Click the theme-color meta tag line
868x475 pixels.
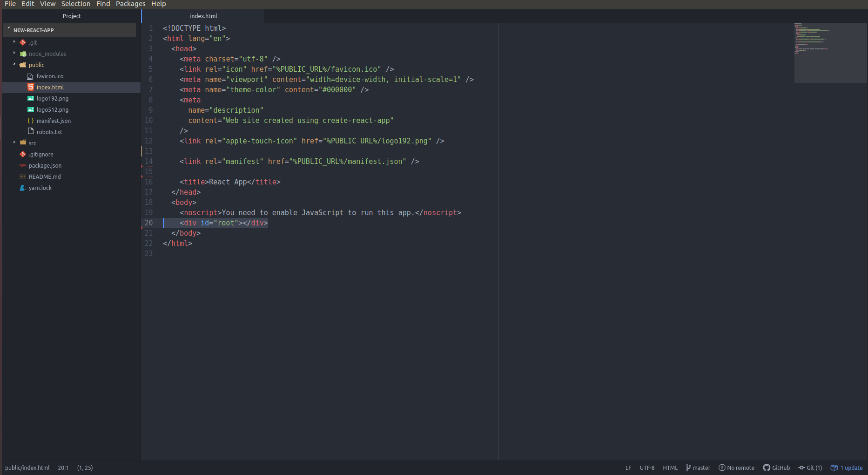coord(274,89)
